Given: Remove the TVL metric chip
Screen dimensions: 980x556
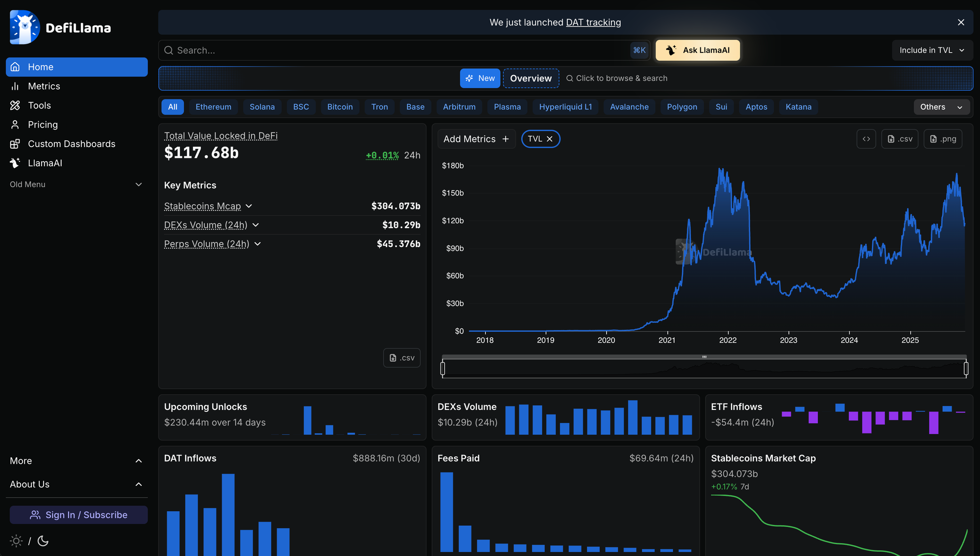Looking at the screenshot, I should [x=550, y=139].
